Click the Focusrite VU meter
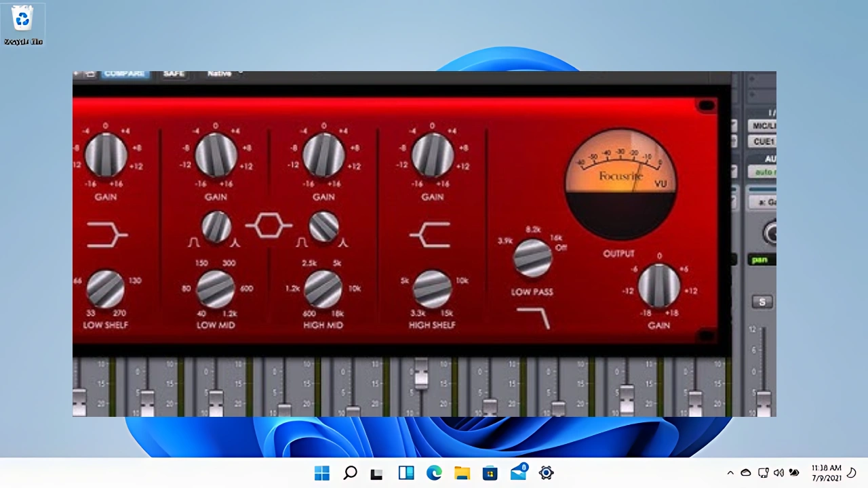 620,183
